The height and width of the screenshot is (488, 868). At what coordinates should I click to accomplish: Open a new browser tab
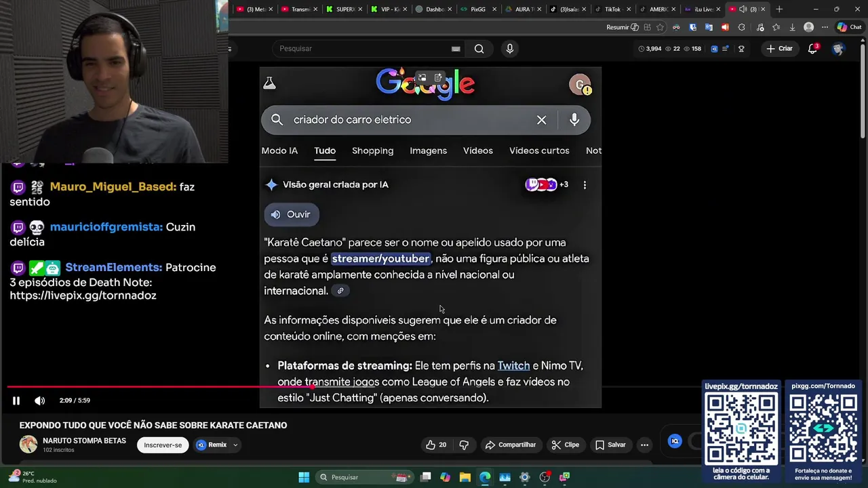[779, 9]
